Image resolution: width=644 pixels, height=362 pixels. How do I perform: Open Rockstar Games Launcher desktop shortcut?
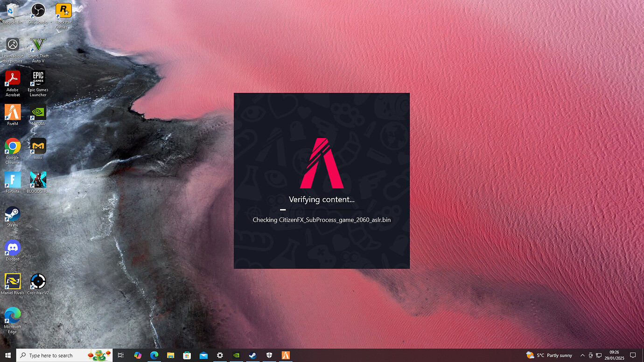point(63,15)
